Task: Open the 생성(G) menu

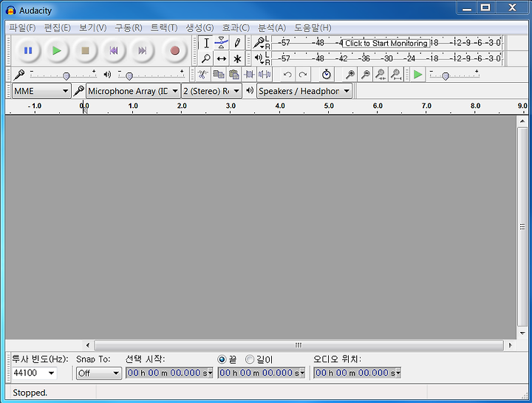Action: click(x=199, y=28)
